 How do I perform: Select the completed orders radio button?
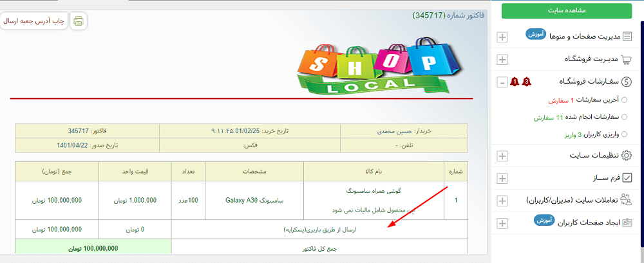click(624, 118)
